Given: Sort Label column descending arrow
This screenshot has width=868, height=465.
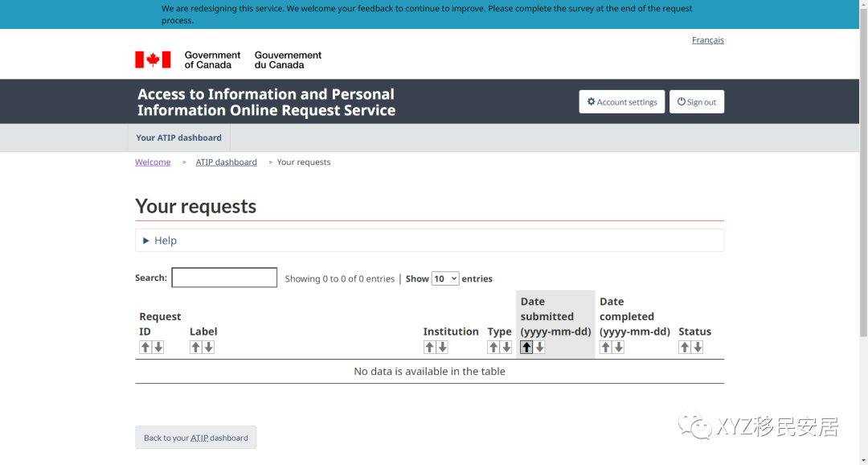Looking at the screenshot, I should [209, 347].
